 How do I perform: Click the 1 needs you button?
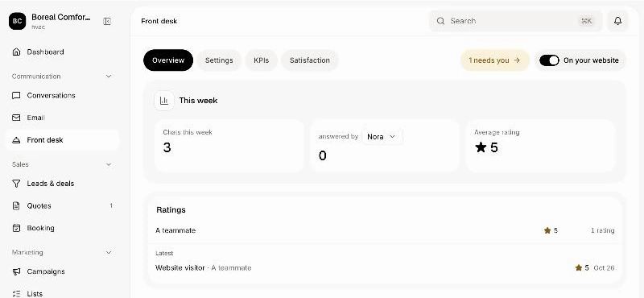point(495,60)
